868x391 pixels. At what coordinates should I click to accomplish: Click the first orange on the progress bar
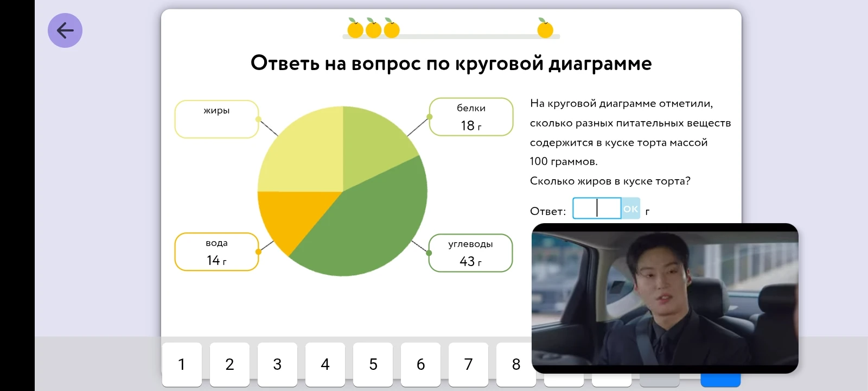[355, 28]
